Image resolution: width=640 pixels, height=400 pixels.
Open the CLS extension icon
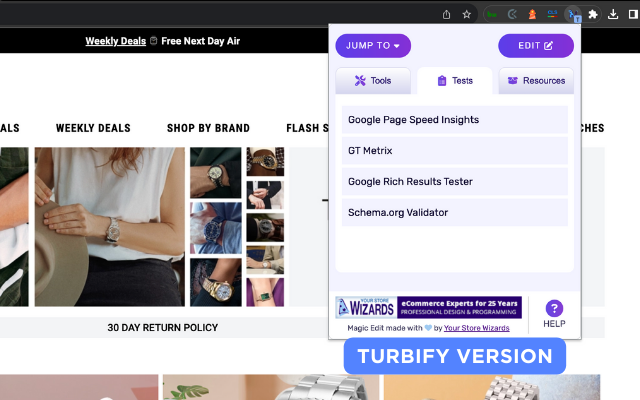click(552, 15)
